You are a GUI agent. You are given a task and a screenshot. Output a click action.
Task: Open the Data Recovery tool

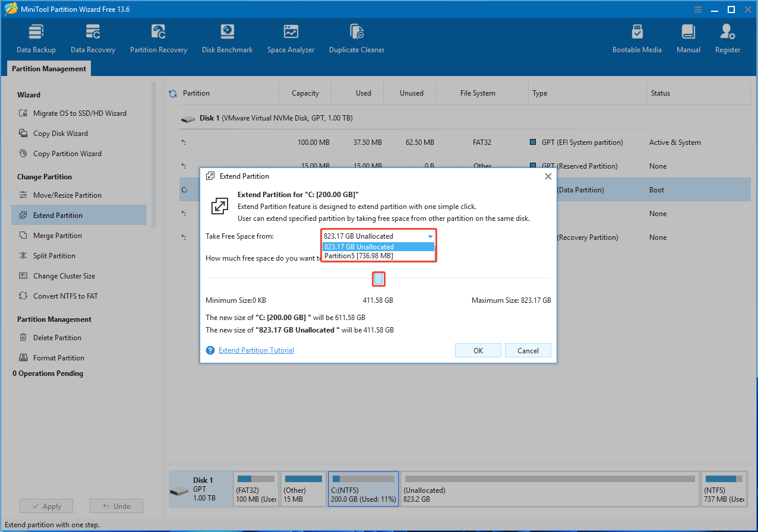coord(93,37)
